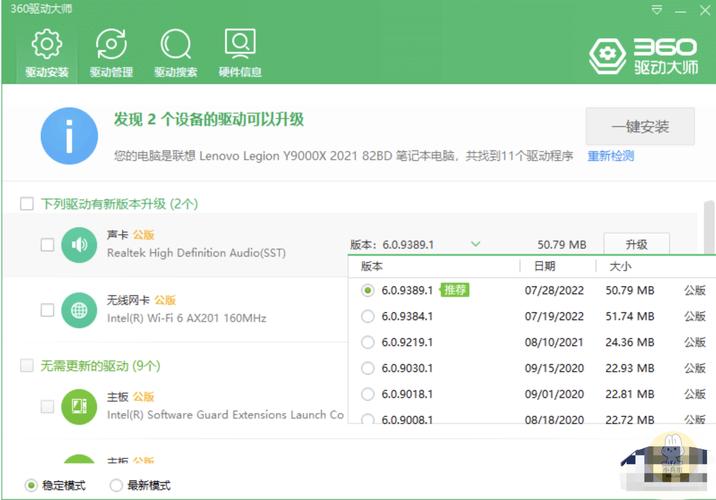The height and width of the screenshot is (500, 716).
Task: Click the 升级 button for sound card
Action: (636, 244)
